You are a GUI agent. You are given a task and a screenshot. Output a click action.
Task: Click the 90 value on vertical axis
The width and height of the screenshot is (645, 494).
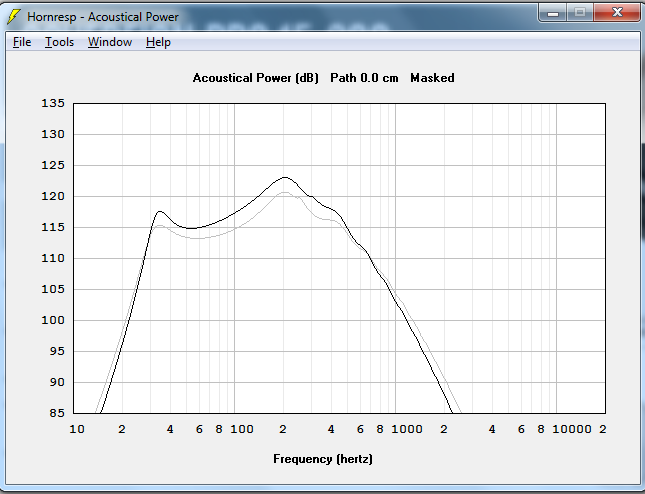click(57, 382)
